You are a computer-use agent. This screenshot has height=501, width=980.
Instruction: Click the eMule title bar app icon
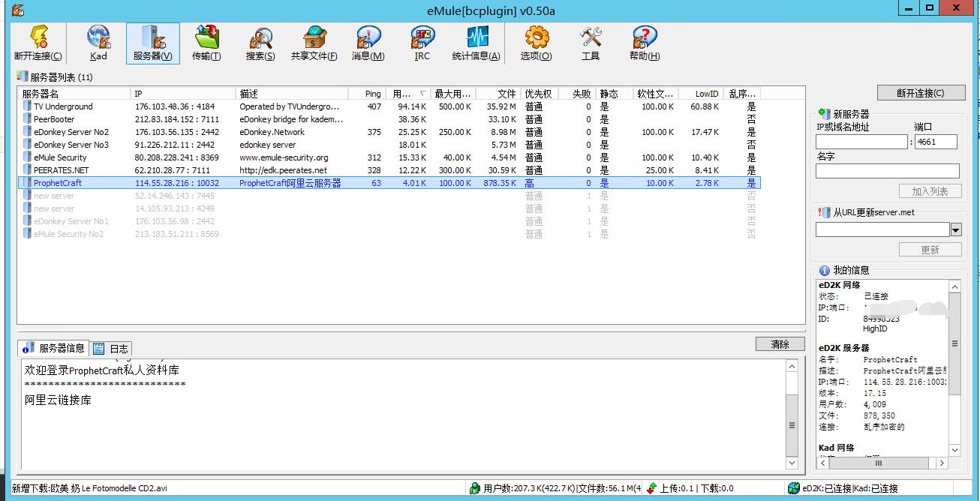(18, 10)
